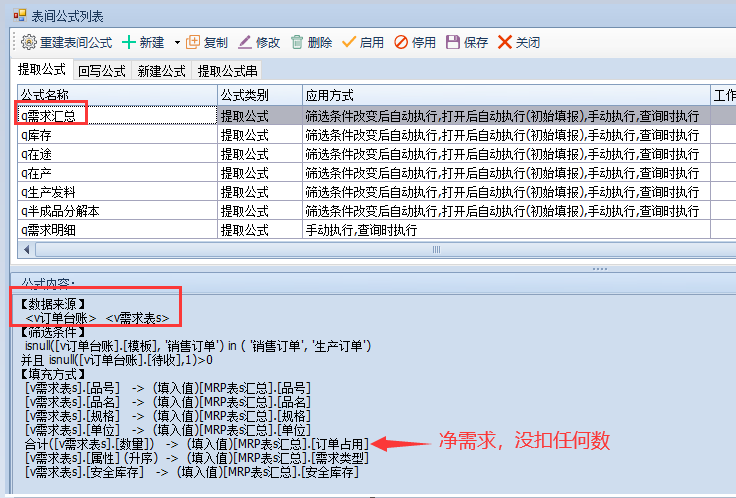Click the 修改 text button
This screenshot has height=498, width=736.
click(268, 43)
